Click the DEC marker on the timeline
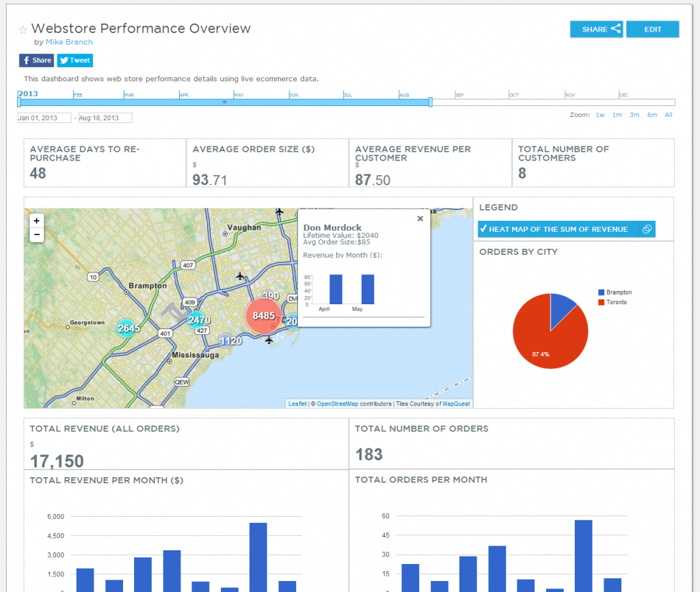Screen dimensions: 700x592 623,94
